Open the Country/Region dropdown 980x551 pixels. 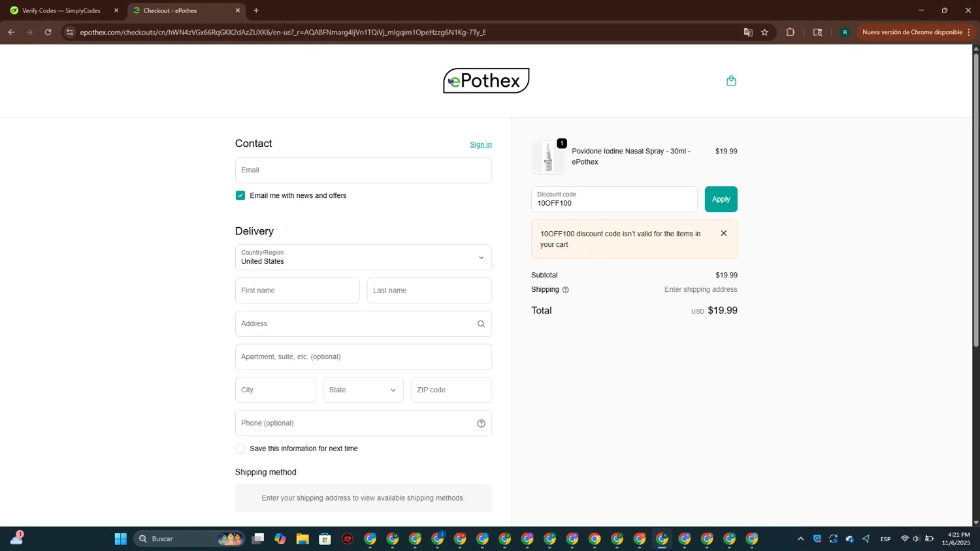point(363,257)
